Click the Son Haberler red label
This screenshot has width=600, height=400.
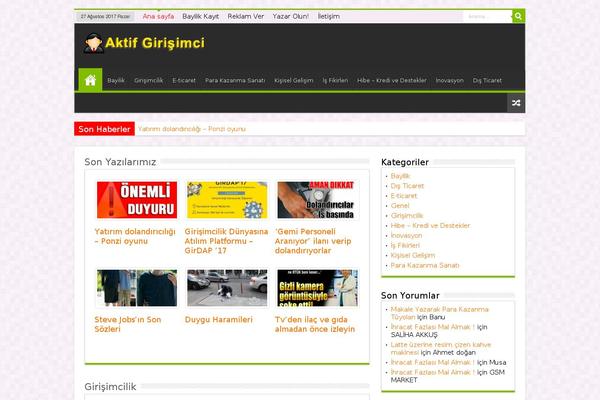[x=104, y=129]
